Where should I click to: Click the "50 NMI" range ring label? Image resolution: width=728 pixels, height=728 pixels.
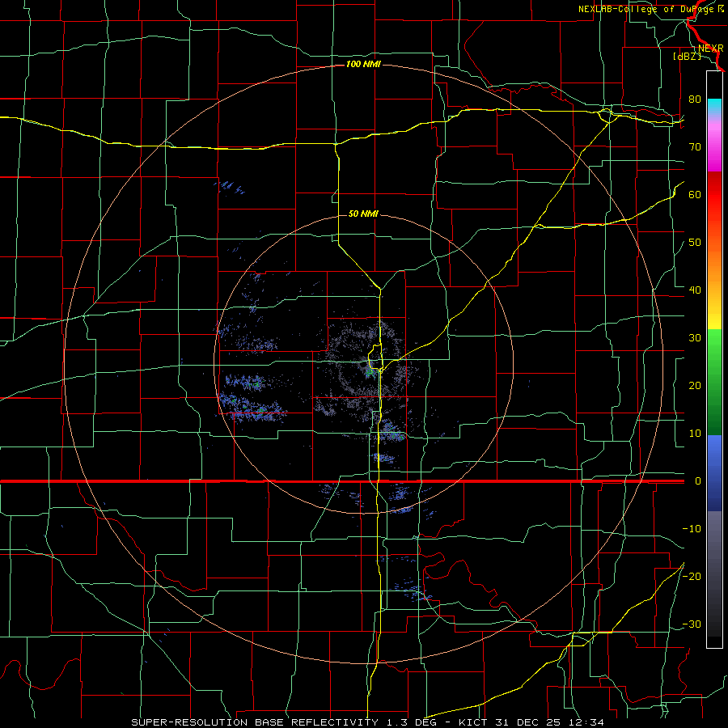click(363, 214)
